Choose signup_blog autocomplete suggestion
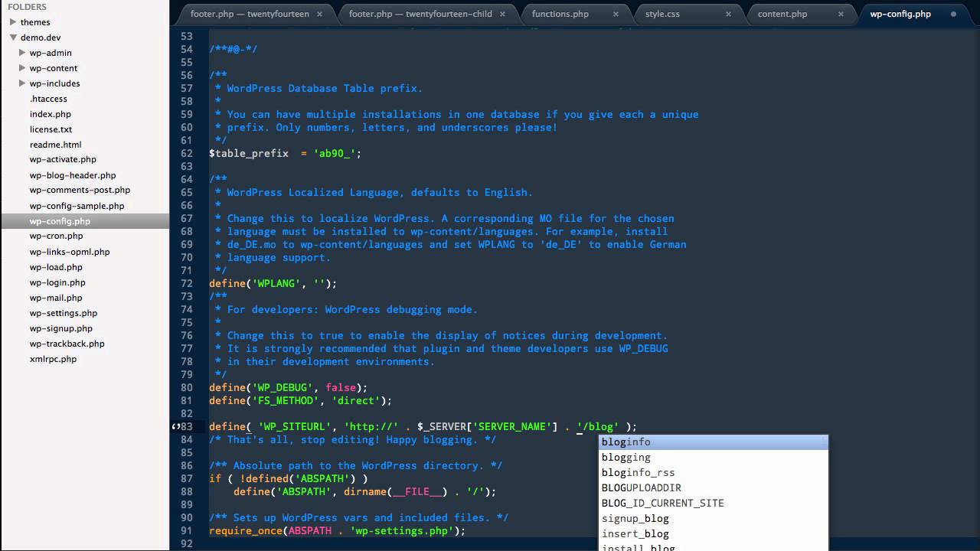This screenshot has width=980, height=551. [x=713, y=518]
